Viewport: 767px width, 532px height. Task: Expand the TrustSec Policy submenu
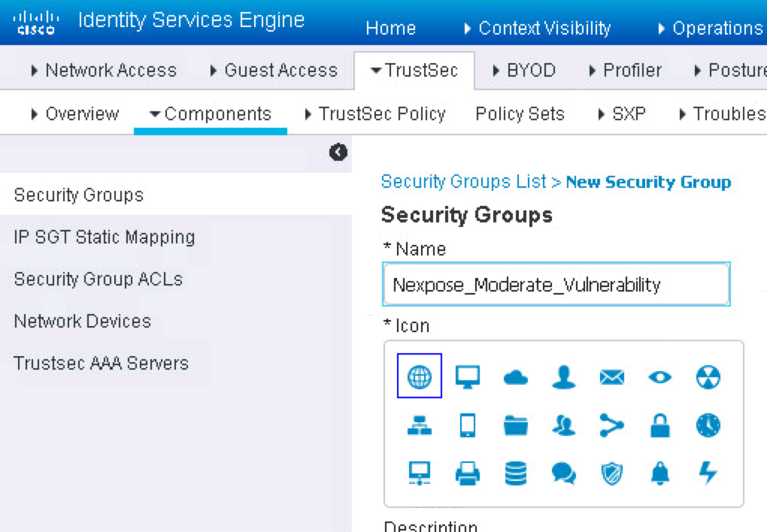pos(374,114)
